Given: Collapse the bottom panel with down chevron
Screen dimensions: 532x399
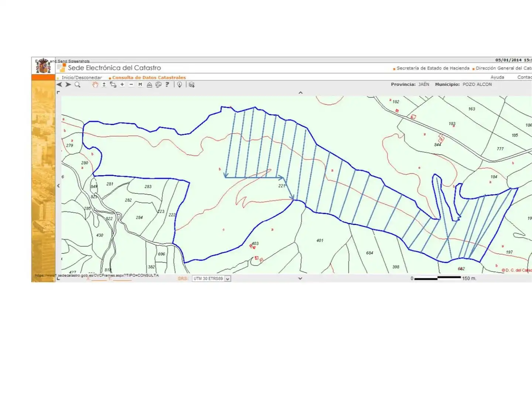Looking at the screenshot, I should [x=300, y=279].
